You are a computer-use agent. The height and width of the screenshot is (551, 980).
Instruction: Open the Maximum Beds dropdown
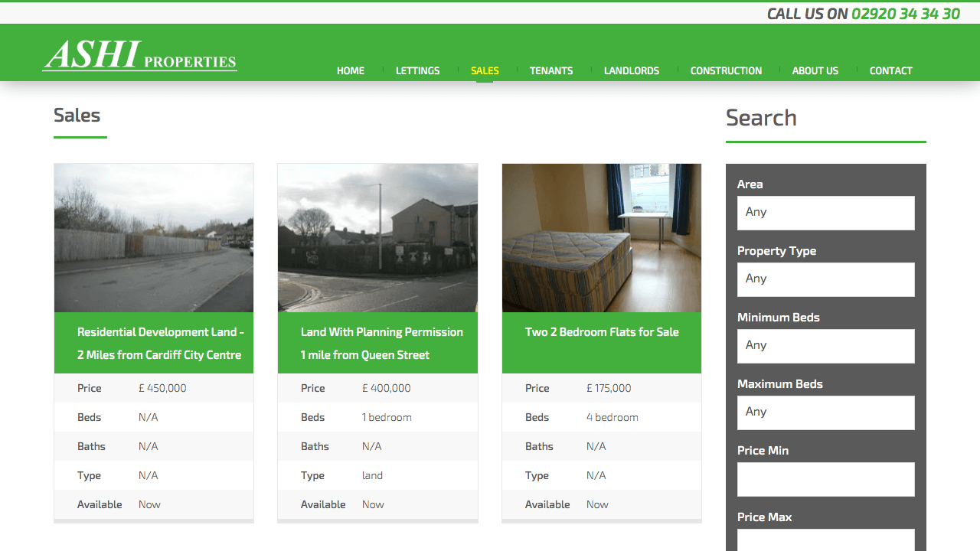[825, 412]
